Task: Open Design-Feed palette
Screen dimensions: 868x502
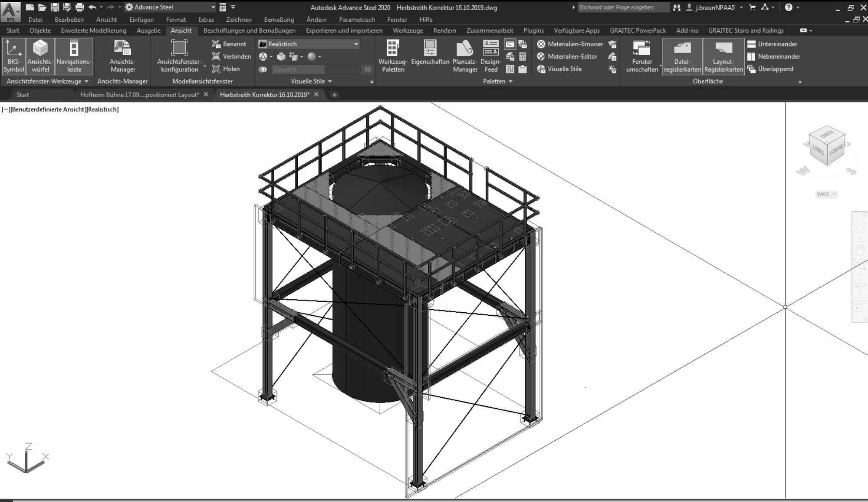Action: [491, 56]
